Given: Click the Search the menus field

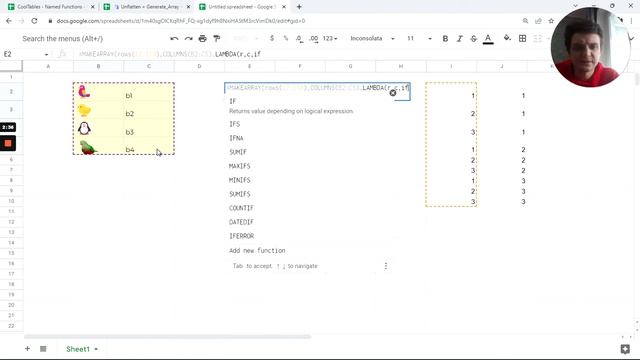Looking at the screenshot, I should pyautogui.click(x=62, y=38).
